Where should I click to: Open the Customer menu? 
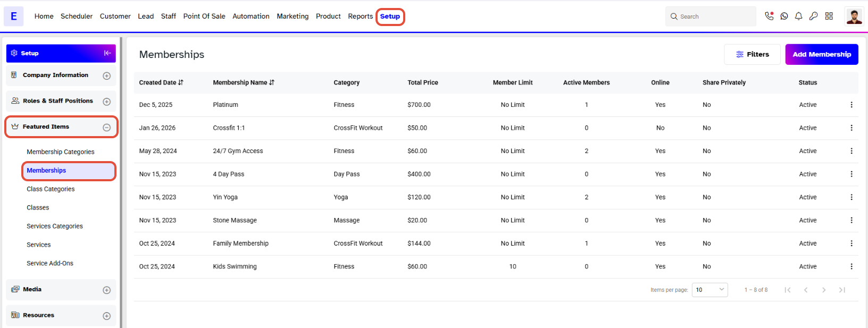coord(115,16)
